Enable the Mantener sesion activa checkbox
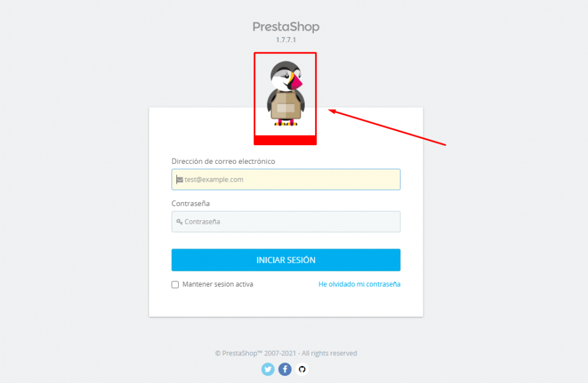This screenshot has width=588, height=383. [x=175, y=285]
